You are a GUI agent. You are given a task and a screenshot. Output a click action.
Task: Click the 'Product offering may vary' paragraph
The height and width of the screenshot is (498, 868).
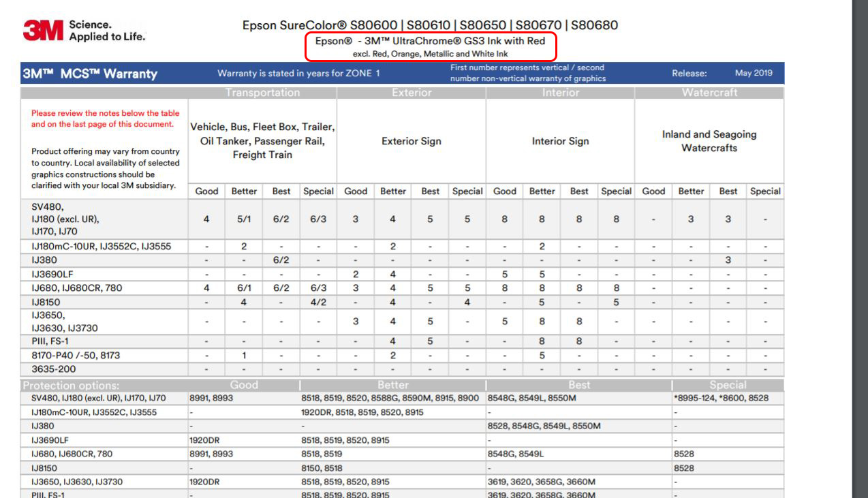point(106,168)
